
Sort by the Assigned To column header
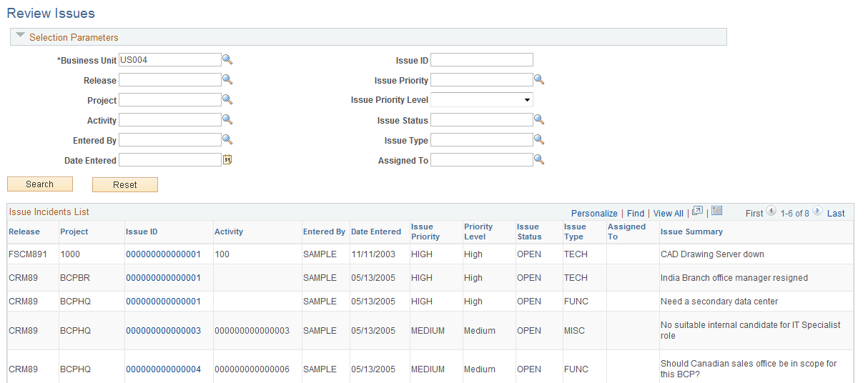coord(626,232)
